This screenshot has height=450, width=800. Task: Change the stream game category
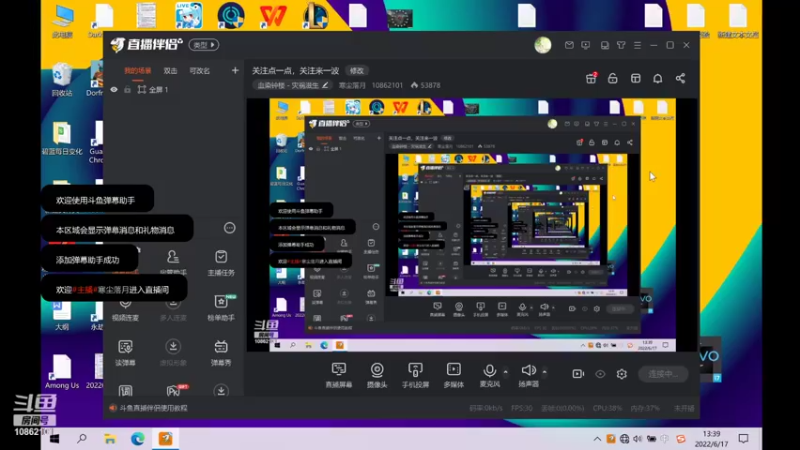(x=293, y=85)
